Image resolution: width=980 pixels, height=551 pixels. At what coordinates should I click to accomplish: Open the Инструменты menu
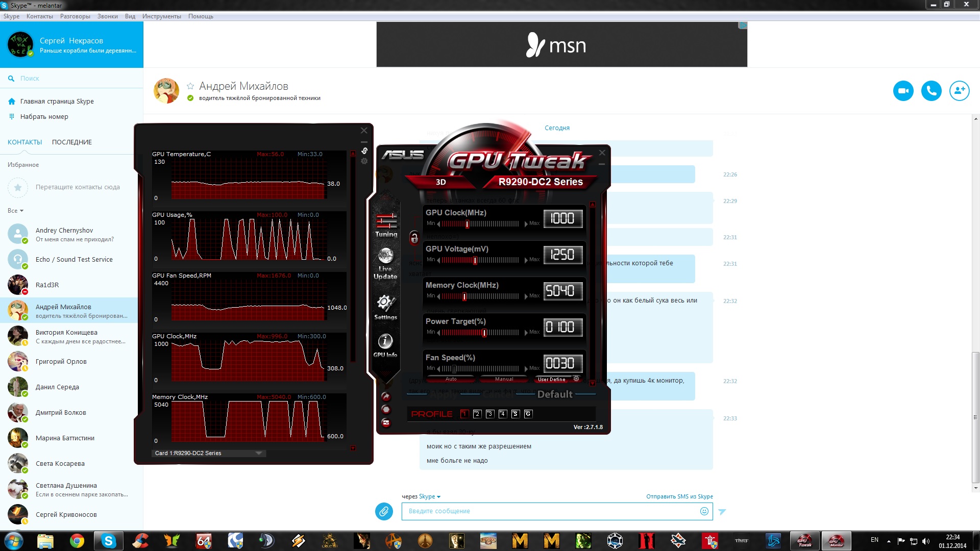coord(161,16)
